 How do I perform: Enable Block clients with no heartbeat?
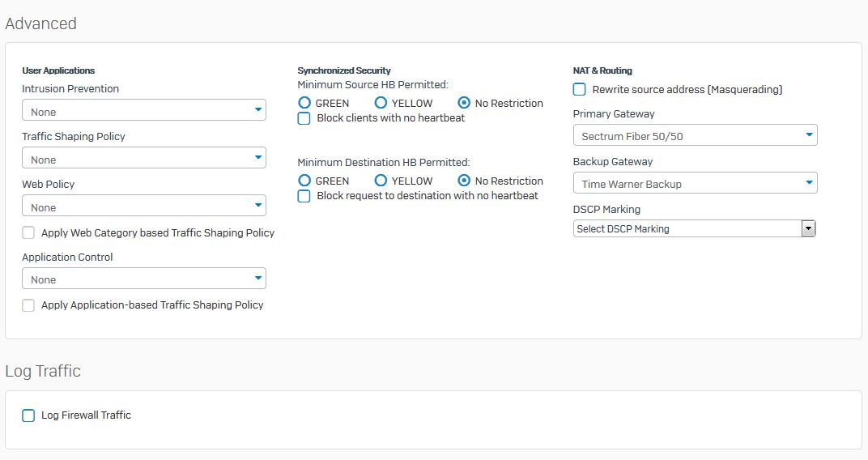coord(304,118)
